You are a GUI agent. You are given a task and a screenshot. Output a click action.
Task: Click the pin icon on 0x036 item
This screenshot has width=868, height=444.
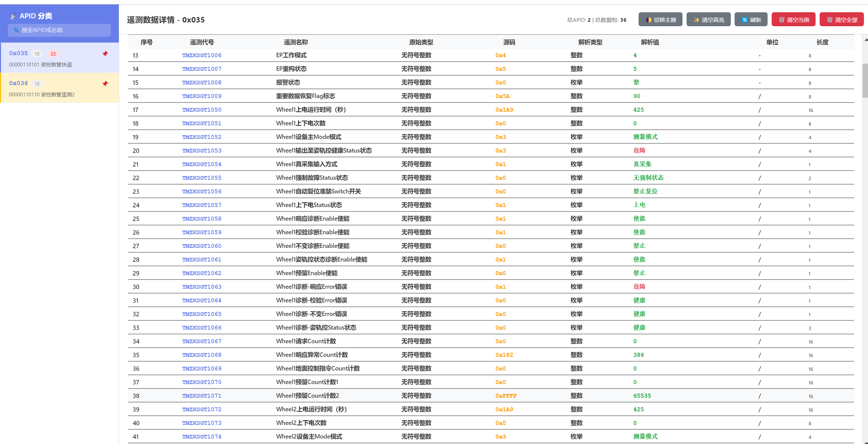[105, 84]
